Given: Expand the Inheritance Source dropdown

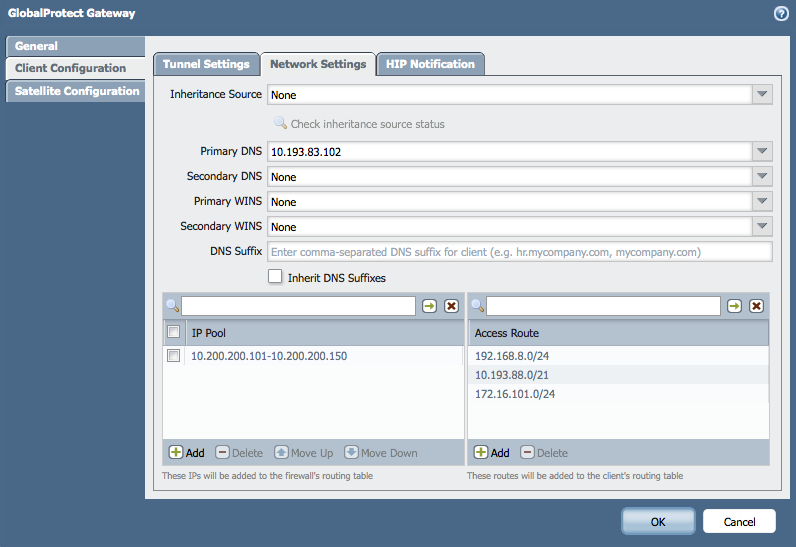Looking at the screenshot, I should tap(762, 94).
